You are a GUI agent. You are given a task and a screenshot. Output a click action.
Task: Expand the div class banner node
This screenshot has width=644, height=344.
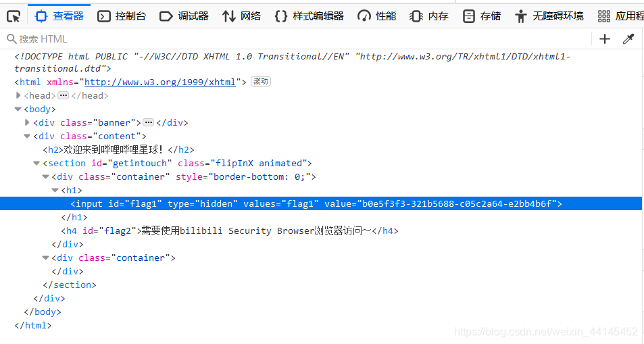point(27,122)
